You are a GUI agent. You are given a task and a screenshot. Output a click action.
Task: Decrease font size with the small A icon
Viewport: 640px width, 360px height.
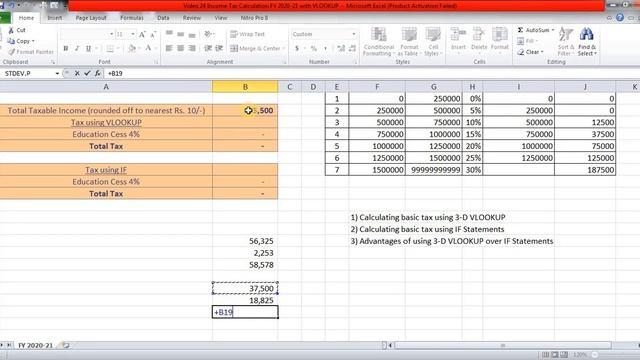[153, 34]
